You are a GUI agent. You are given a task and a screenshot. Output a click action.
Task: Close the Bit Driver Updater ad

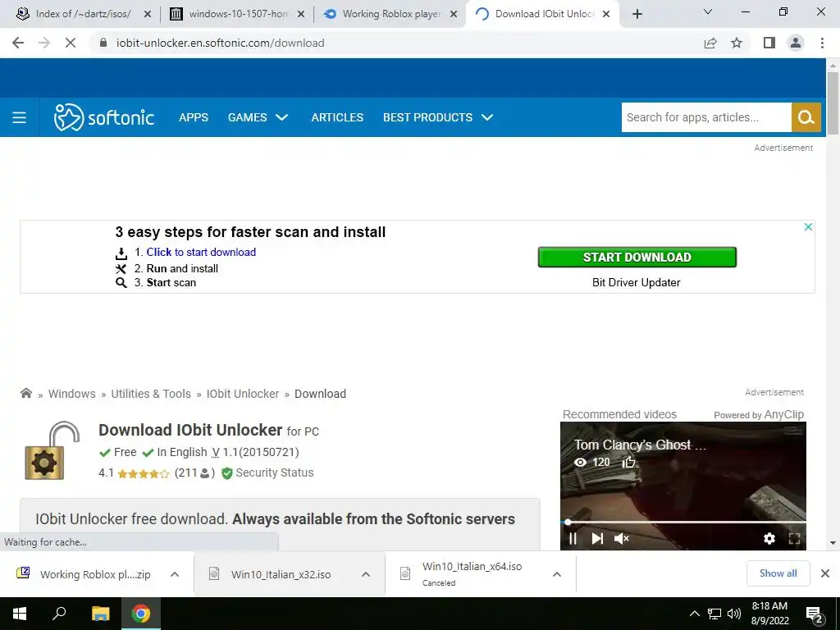pyautogui.click(x=808, y=226)
